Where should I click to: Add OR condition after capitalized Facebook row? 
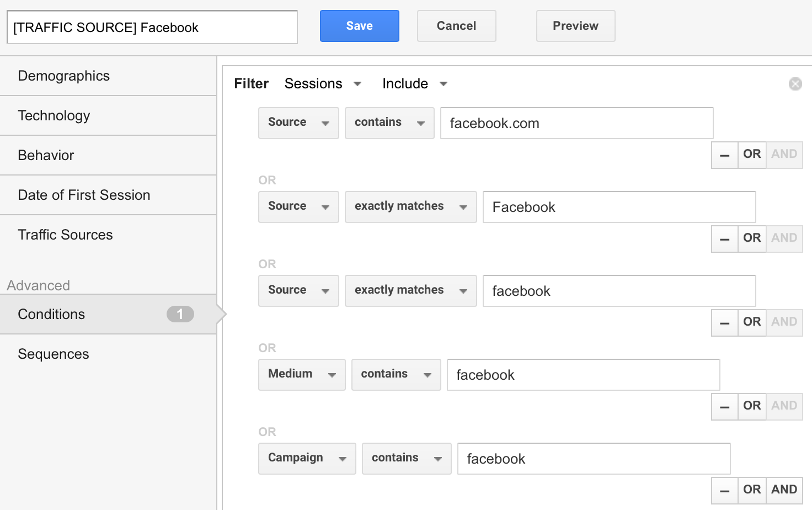coord(752,238)
